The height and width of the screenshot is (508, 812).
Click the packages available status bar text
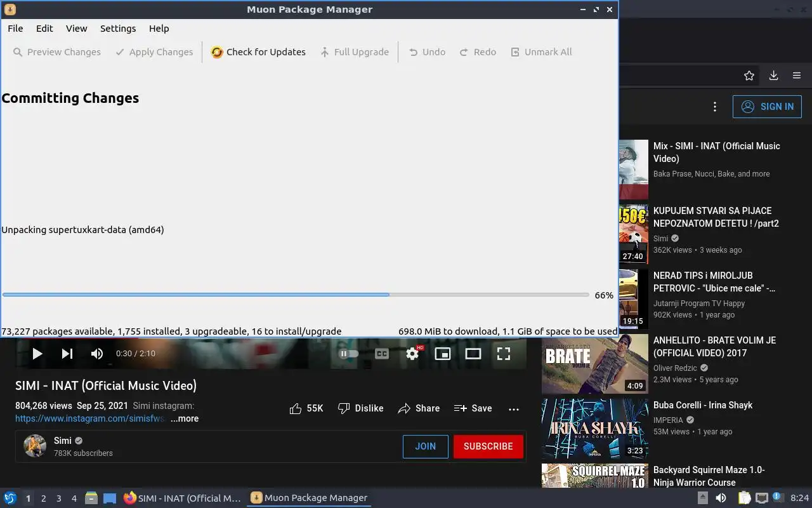(171, 331)
